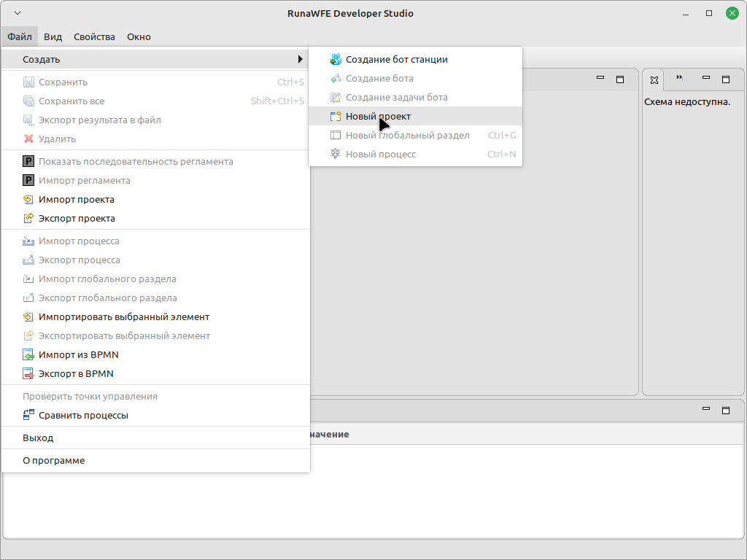Viewport: 747px width, 560px height.
Task: Open the Вид menu
Action: [x=53, y=36]
